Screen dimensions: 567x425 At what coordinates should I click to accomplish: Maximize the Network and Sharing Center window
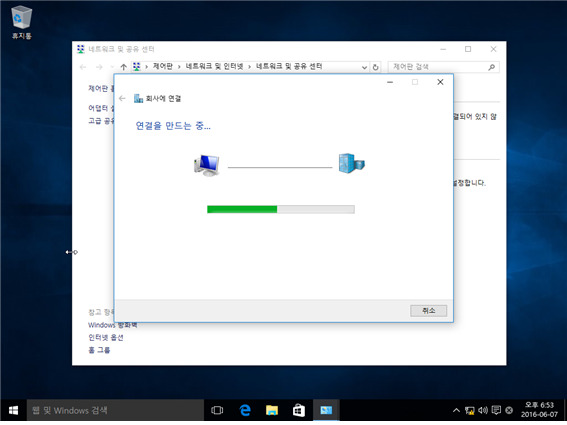click(468, 49)
